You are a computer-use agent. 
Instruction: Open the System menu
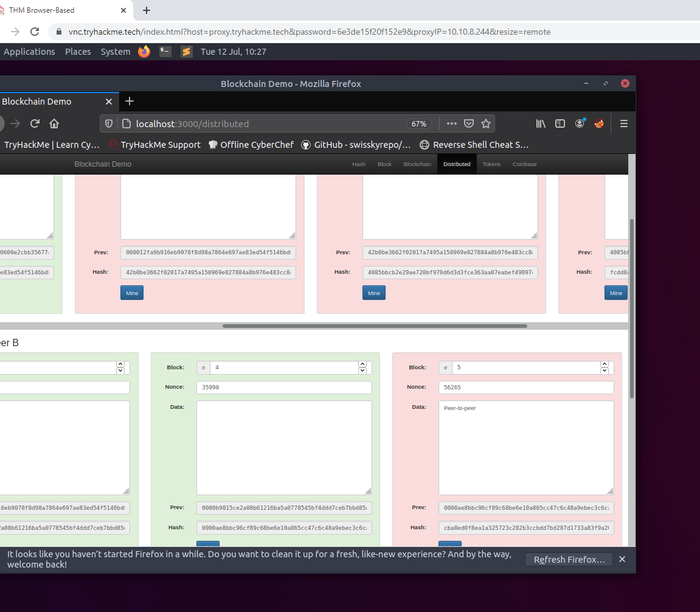116,52
